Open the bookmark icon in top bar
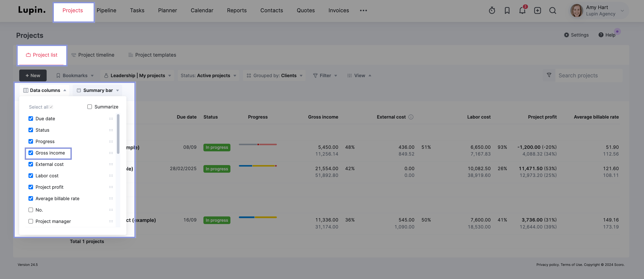 coord(507,11)
